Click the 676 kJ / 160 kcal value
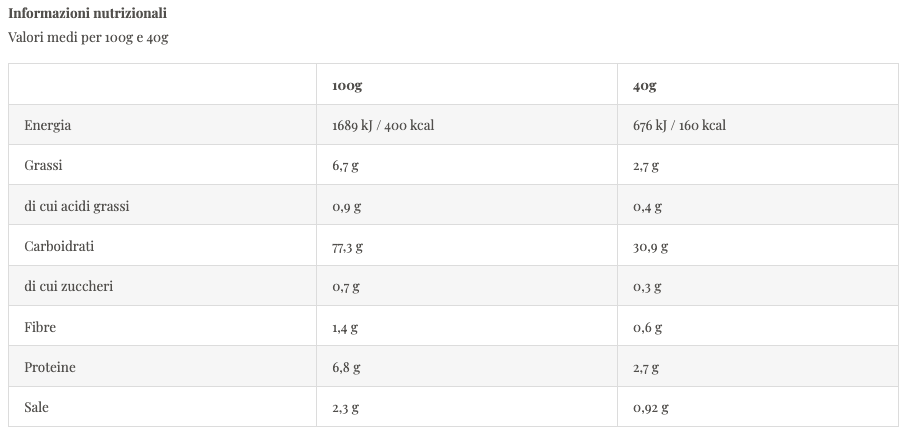The height and width of the screenshot is (434, 905). click(x=679, y=125)
